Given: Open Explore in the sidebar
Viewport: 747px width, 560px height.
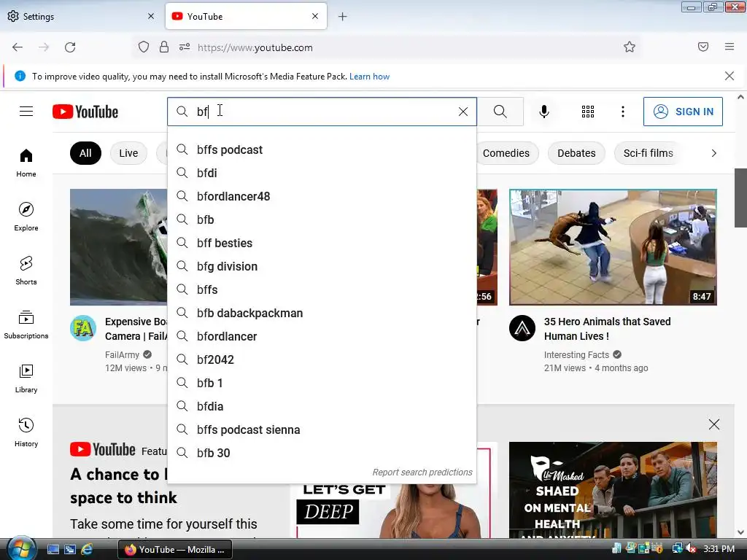Looking at the screenshot, I should click(26, 217).
